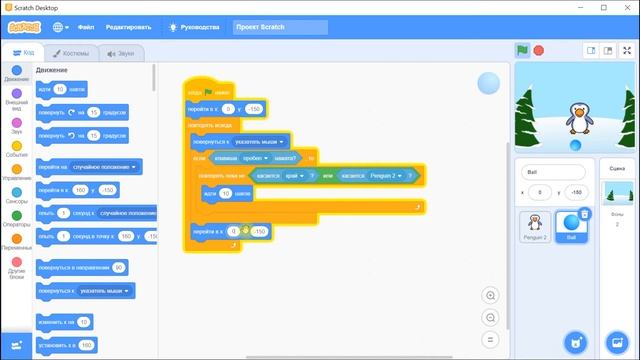Open случайное положение dropdown in плыть block
Screen dimensions: 640x360
tap(127, 213)
